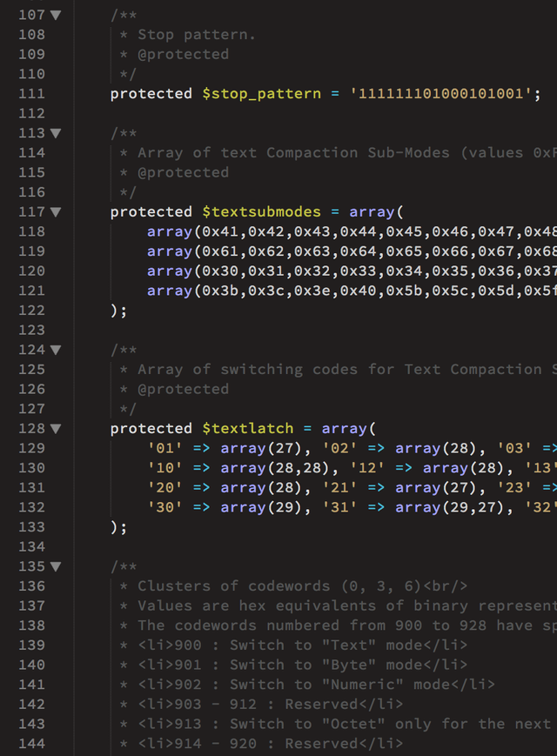Image resolution: width=557 pixels, height=756 pixels.
Task: Click 'Values are hex equivalents' comment line
Action: pos(347,605)
